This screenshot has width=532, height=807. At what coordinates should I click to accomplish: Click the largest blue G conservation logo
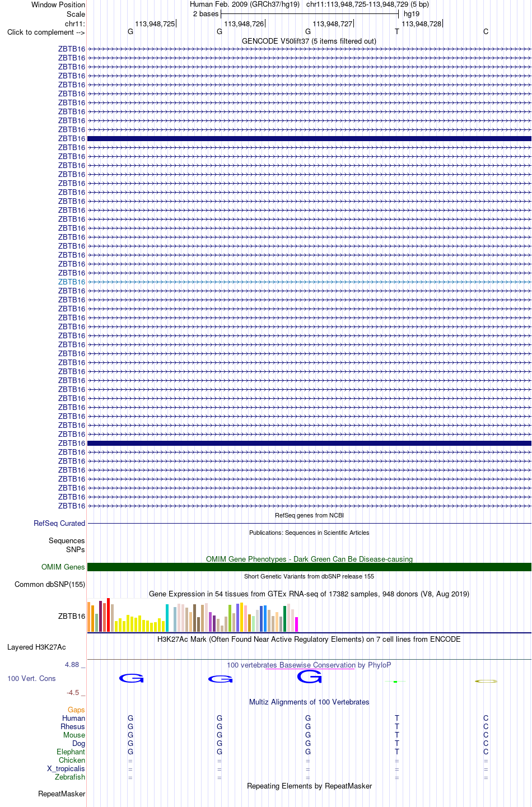point(309,677)
